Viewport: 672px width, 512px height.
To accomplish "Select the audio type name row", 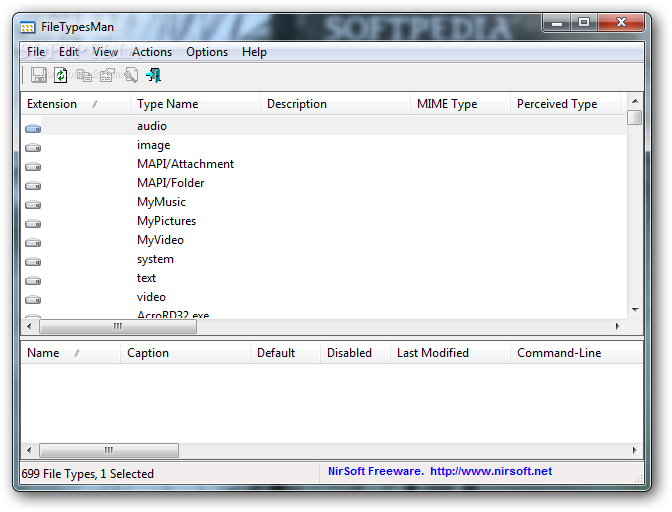I will pos(152,126).
